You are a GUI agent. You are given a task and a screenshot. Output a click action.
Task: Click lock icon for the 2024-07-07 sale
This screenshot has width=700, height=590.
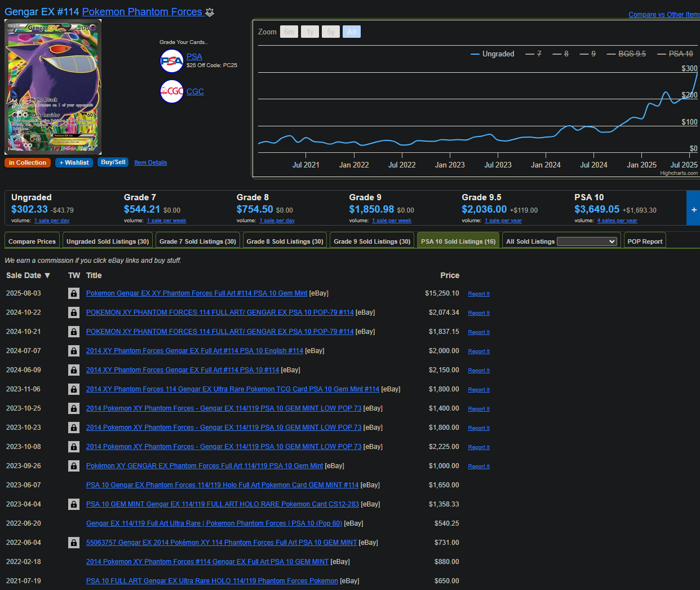[74, 351]
